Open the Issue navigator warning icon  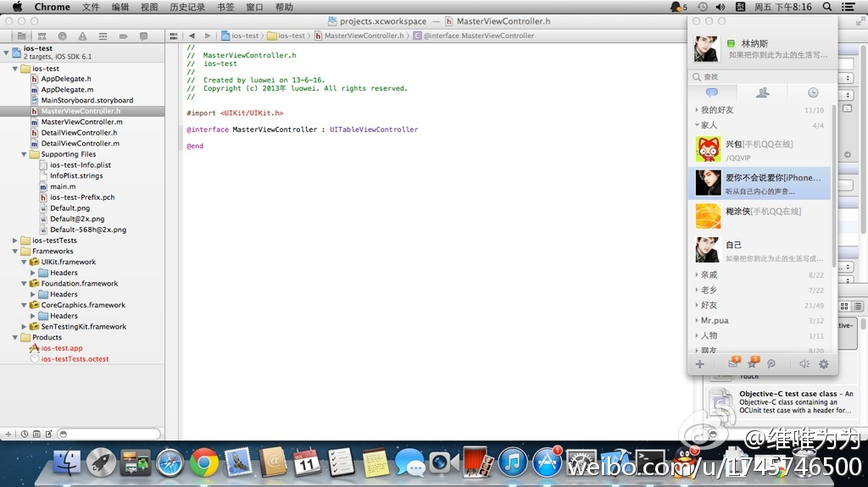click(x=82, y=36)
